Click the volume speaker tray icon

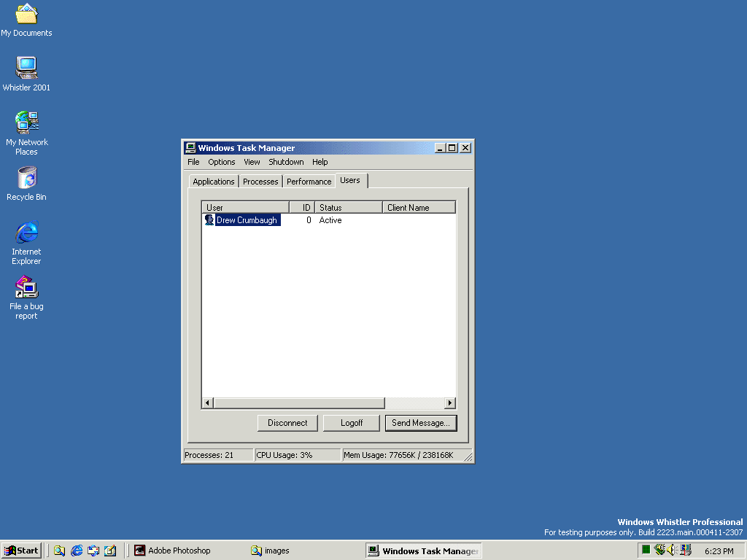point(672,551)
